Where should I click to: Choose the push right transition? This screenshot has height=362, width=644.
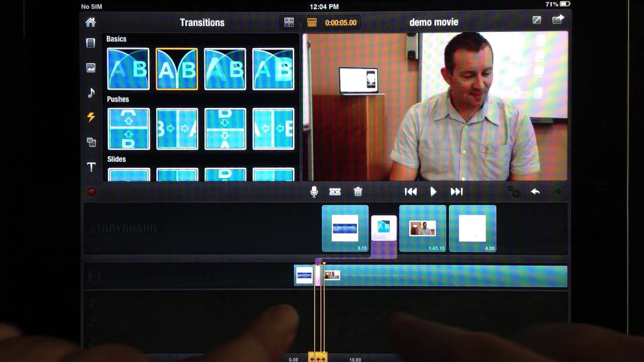[177, 129]
